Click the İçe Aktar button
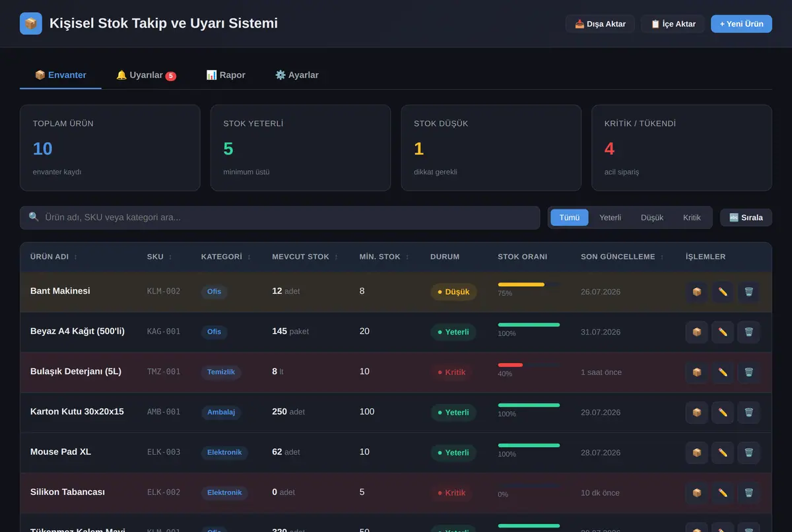Image resolution: width=792 pixels, height=532 pixels. 673,24
